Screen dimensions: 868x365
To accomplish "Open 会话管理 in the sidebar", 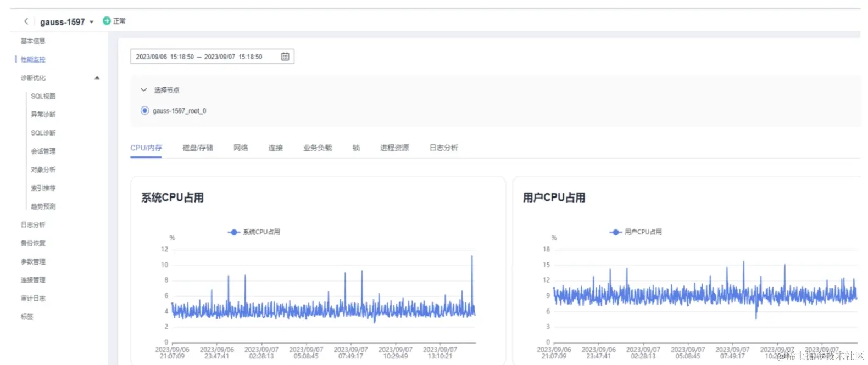I will tap(43, 151).
